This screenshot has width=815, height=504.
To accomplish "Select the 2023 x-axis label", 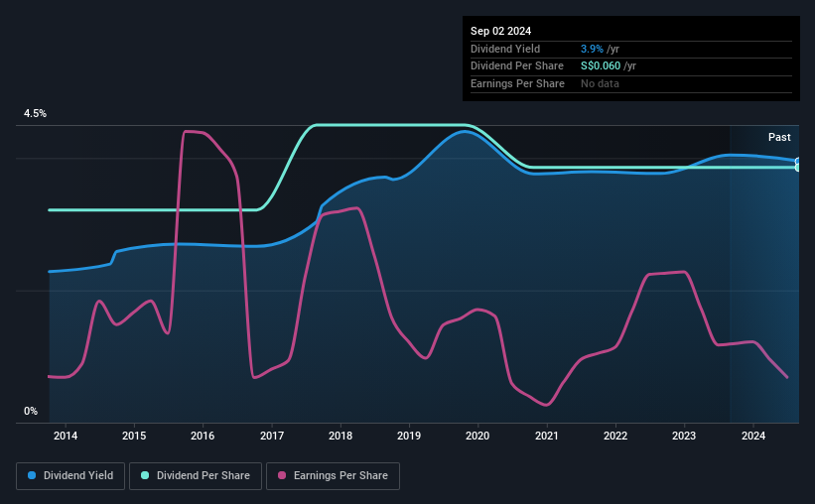I will pyautogui.click(x=684, y=436).
